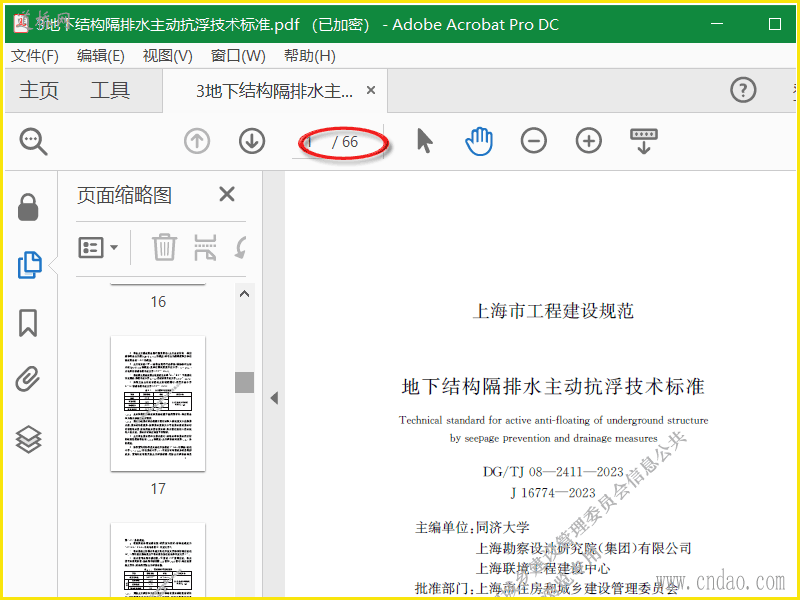The image size is (800, 600).
Task: Maximize the Acrobat window
Action: 774,24
